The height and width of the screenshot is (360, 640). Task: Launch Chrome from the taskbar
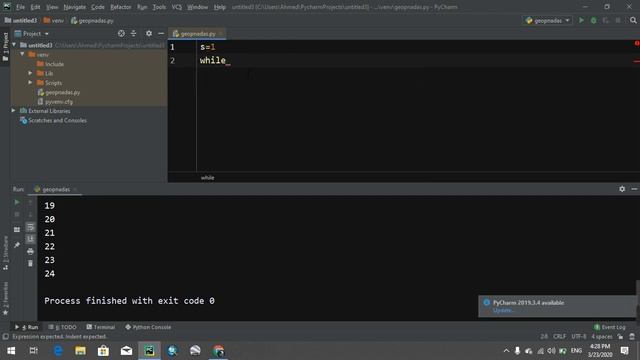[x=218, y=351]
